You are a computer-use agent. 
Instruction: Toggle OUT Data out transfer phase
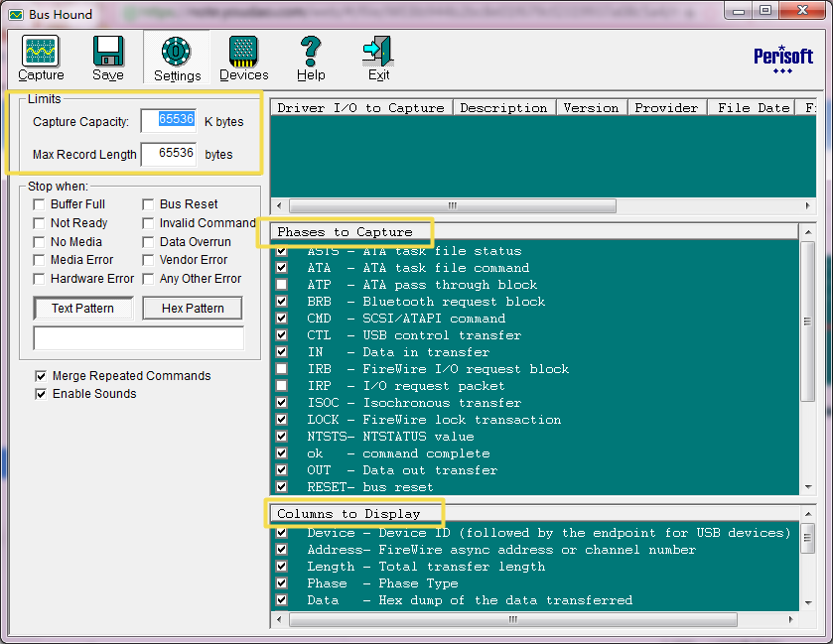click(x=282, y=470)
